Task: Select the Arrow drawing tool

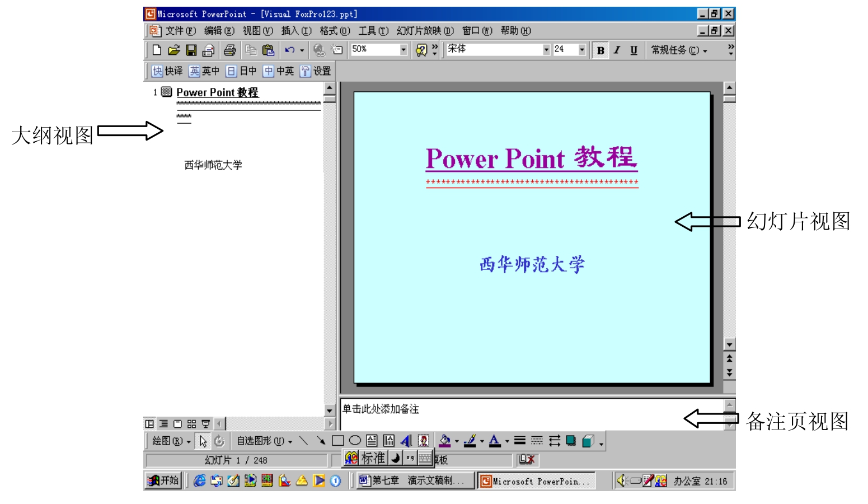Action: pos(321,441)
